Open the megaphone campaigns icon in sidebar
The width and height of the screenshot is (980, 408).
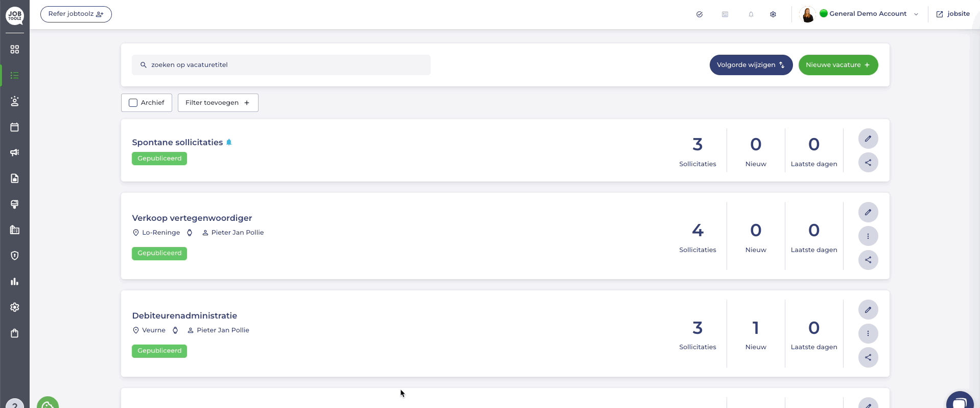15,152
